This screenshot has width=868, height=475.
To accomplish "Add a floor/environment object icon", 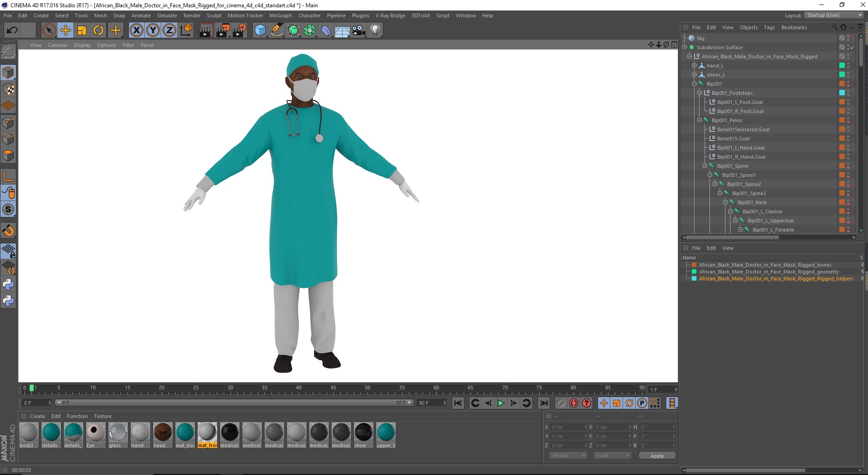I will pos(342,31).
